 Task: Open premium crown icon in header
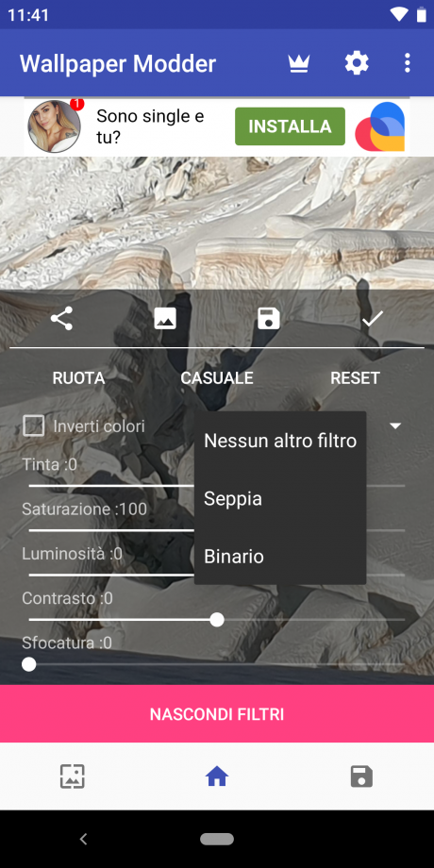[x=298, y=63]
